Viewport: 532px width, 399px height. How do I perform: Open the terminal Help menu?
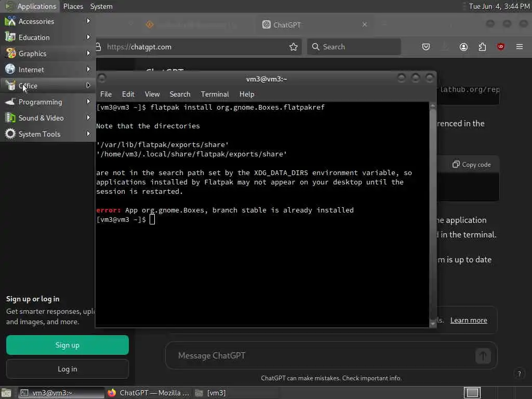pyautogui.click(x=247, y=94)
